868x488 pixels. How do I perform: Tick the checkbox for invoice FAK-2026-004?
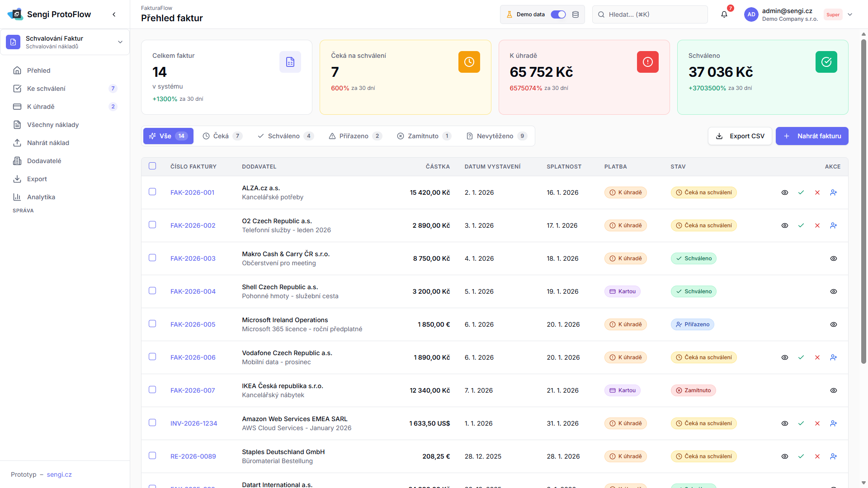(x=152, y=291)
